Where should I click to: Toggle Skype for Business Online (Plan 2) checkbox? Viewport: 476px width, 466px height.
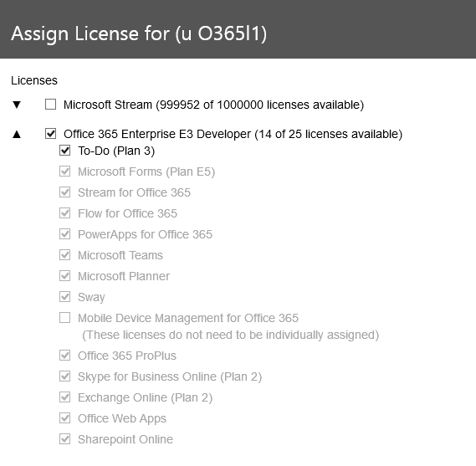click(x=65, y=376)
